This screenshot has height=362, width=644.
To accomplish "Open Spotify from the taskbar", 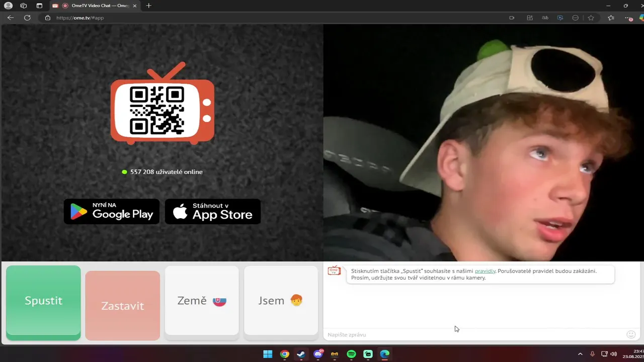I will pos(351,354).
